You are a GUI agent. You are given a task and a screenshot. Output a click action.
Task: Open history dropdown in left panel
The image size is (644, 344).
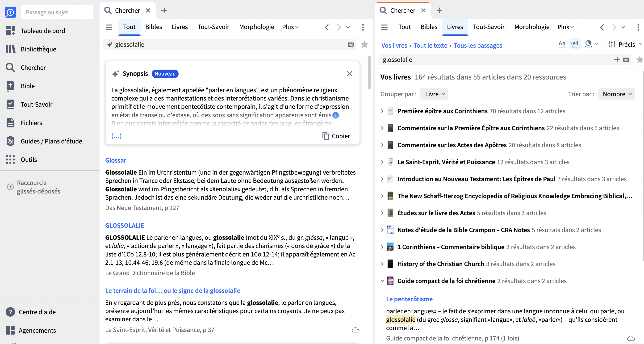pos(348,27)
